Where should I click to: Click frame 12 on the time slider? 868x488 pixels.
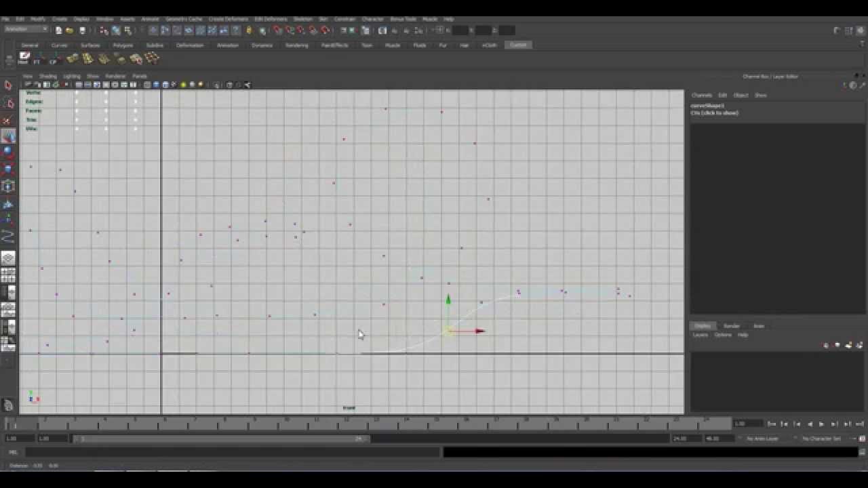pos(346,423)
